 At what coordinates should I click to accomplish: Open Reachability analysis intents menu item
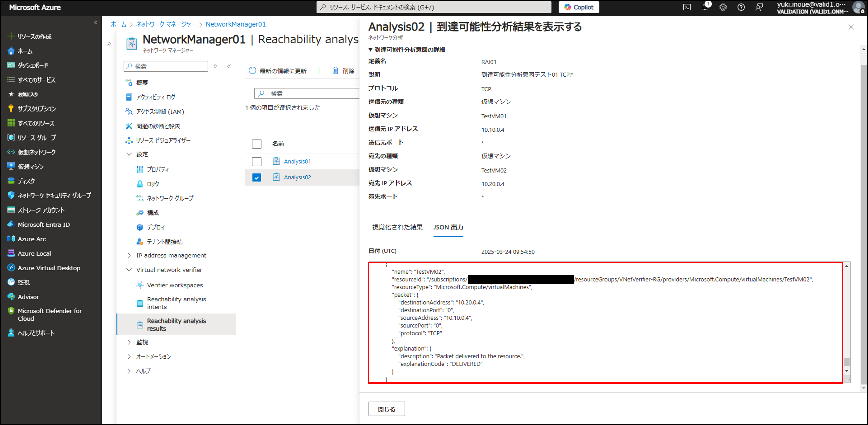pyautogui.click(x=176, y=303)
